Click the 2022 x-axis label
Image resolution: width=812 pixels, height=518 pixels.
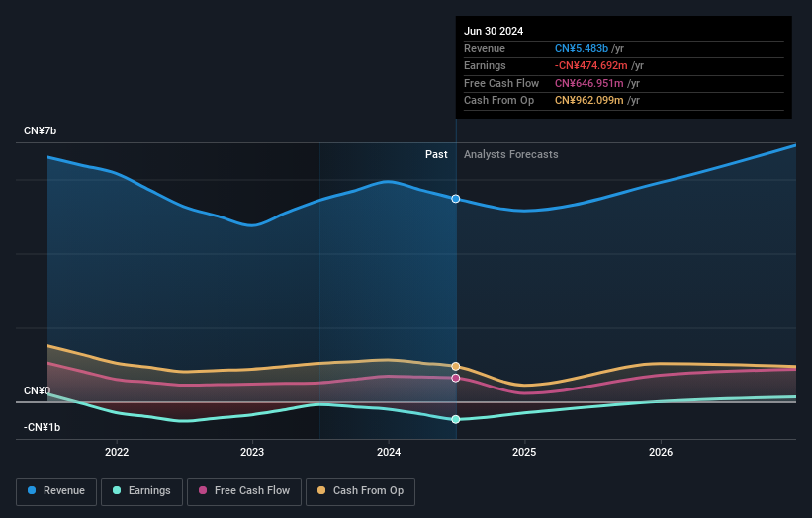coord(117,453)
